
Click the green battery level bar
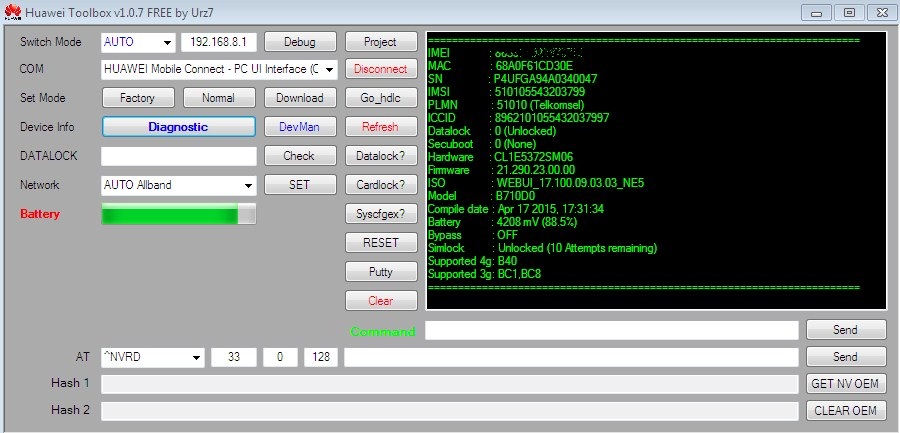179,214
